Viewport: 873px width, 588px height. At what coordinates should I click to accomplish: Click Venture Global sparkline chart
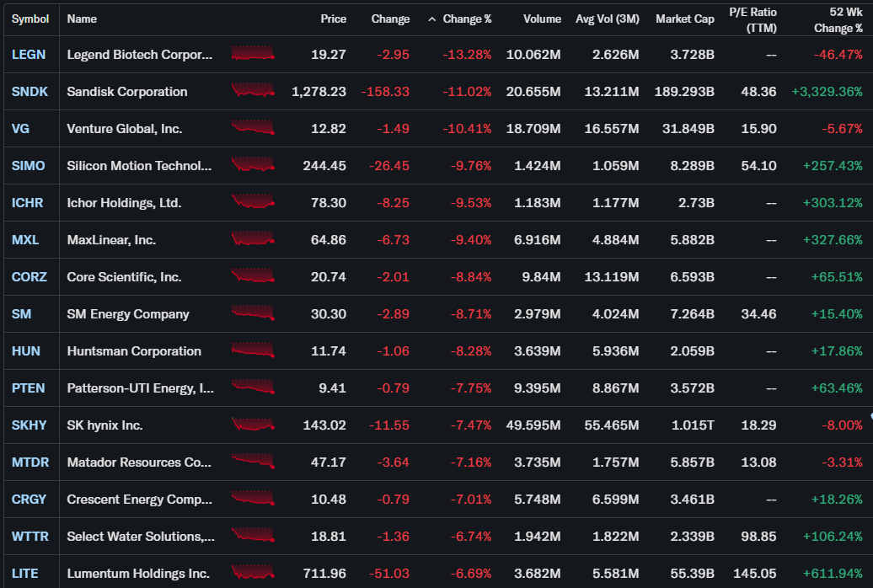pos(253,127)
